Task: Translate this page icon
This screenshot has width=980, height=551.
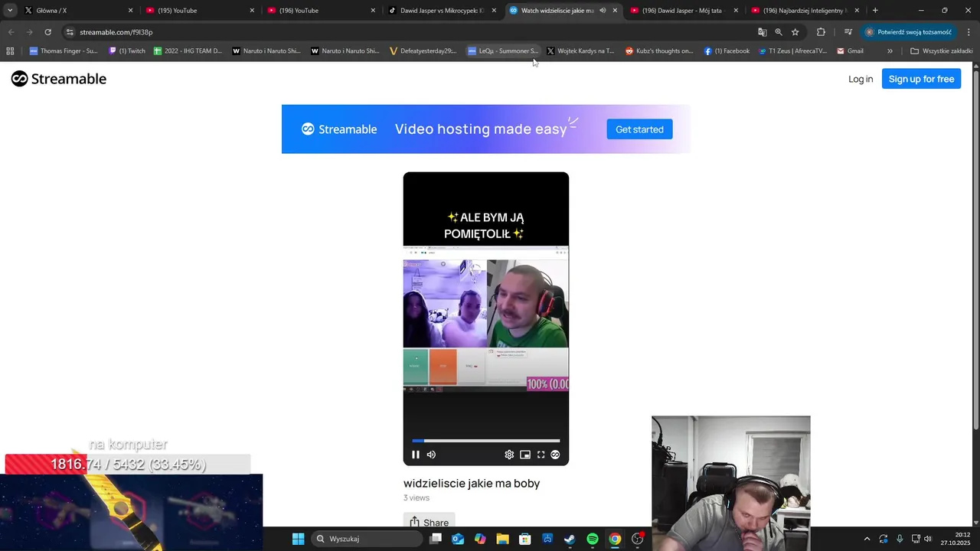Action: (x=762, y=32)
